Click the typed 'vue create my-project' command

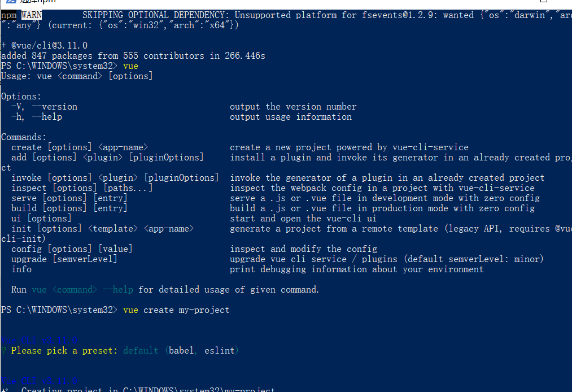click(176, 310)
